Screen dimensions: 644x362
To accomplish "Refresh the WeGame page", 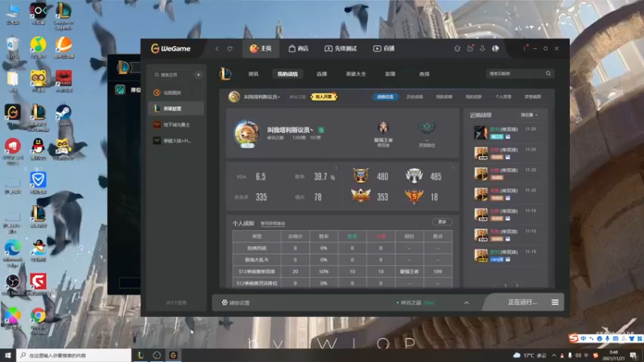I will 230,48.
